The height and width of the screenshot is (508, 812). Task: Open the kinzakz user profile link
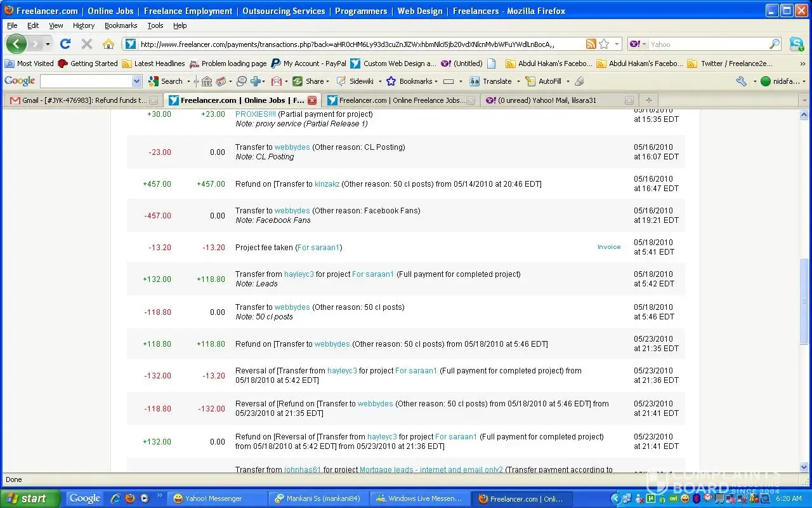(327, 184)
